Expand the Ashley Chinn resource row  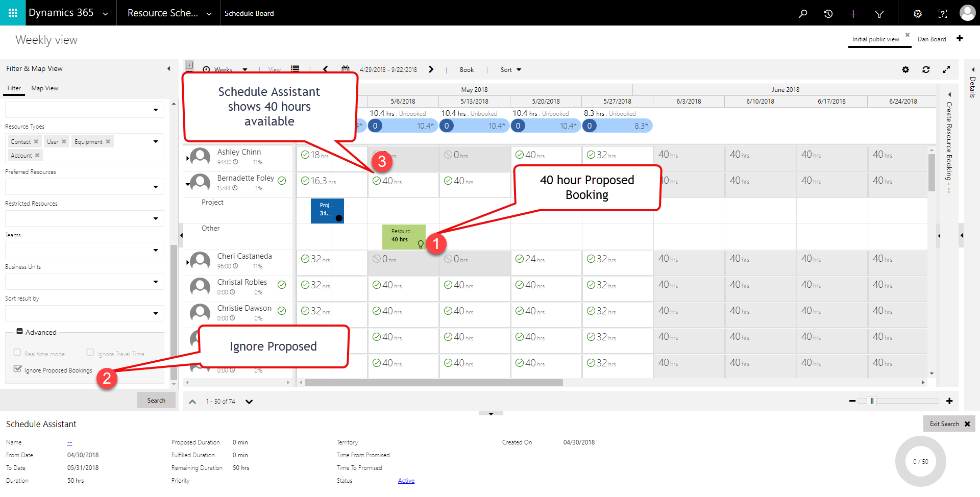[x=187, y=158]
